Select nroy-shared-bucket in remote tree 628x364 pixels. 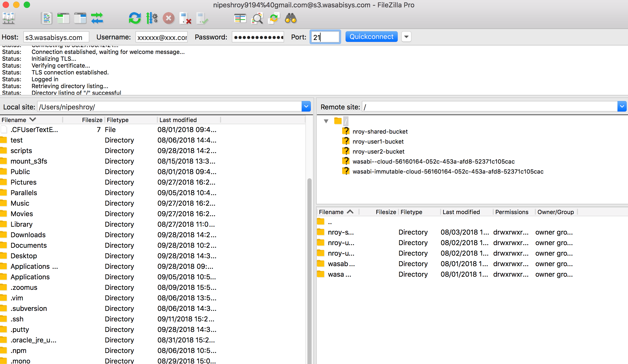pos(380,132)
